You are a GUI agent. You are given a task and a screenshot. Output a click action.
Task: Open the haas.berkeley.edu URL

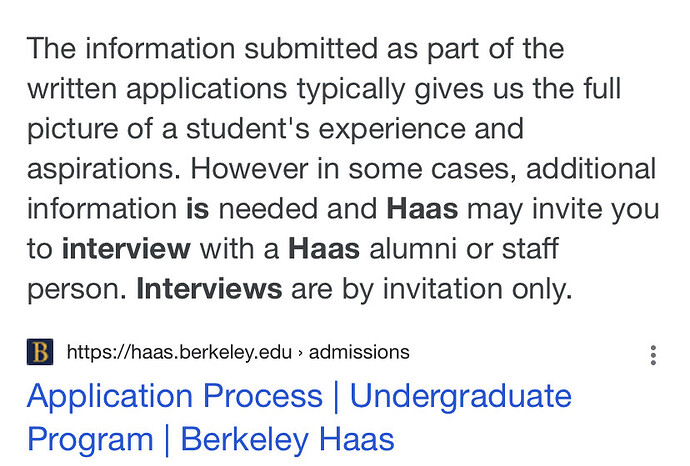pos(179,352)
